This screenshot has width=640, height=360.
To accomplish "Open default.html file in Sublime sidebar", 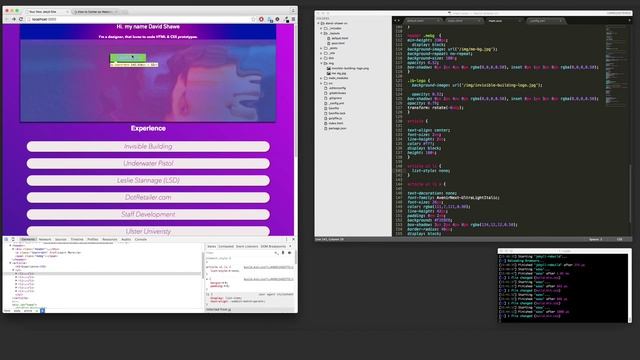I will pos(340,38).
